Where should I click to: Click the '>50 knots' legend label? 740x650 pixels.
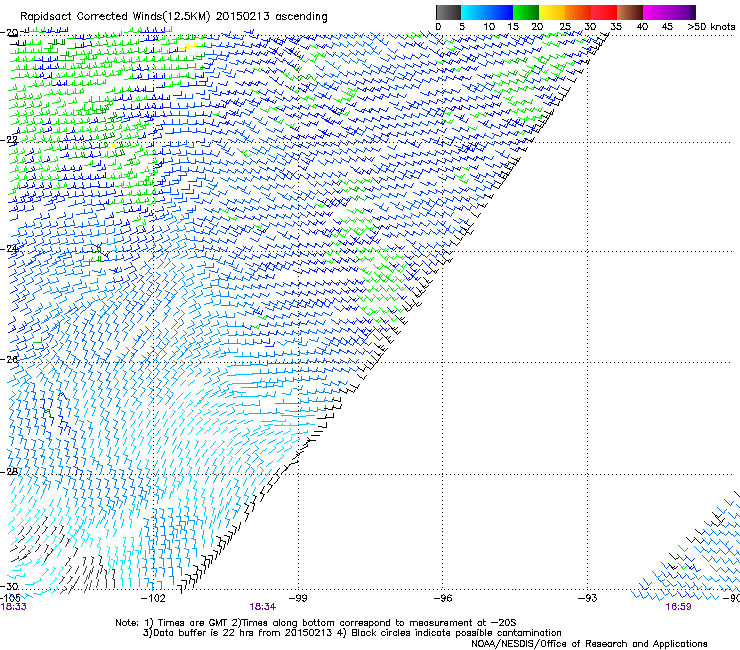click(712, 27)
